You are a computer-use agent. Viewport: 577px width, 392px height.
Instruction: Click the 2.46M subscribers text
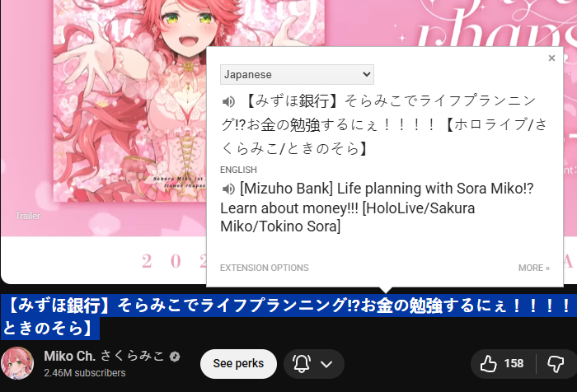[x=85, y=373]
